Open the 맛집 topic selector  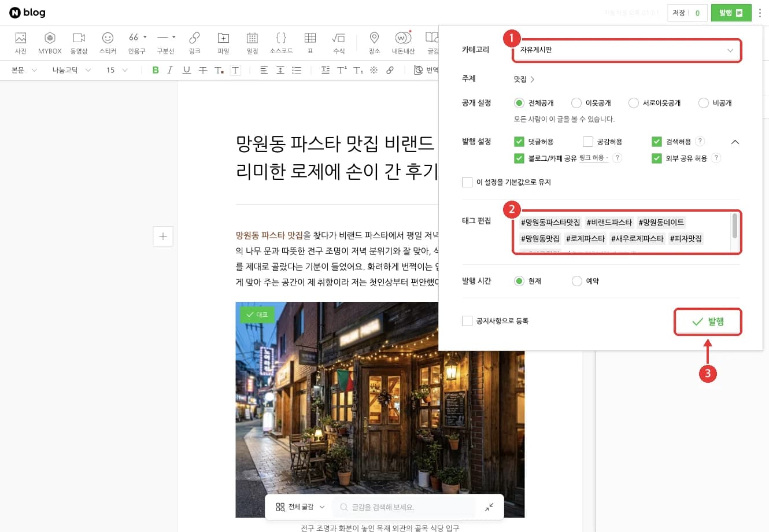pos(524,79)
